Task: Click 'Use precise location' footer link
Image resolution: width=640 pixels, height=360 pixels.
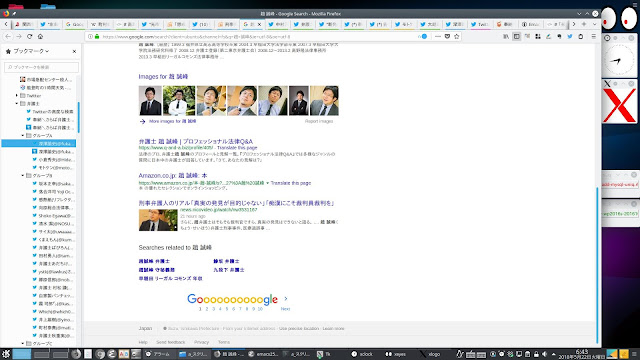Action: tap(300, 329)
